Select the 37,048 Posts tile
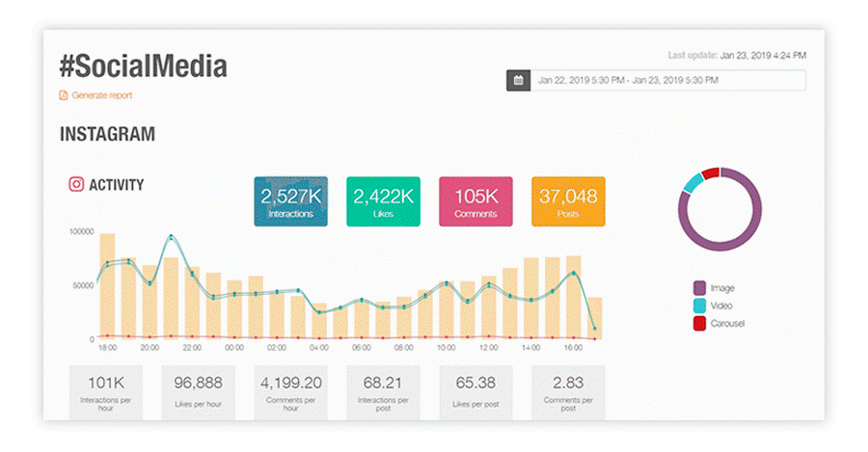This screenshot has width=868, height=452. (x=568, y=201)
